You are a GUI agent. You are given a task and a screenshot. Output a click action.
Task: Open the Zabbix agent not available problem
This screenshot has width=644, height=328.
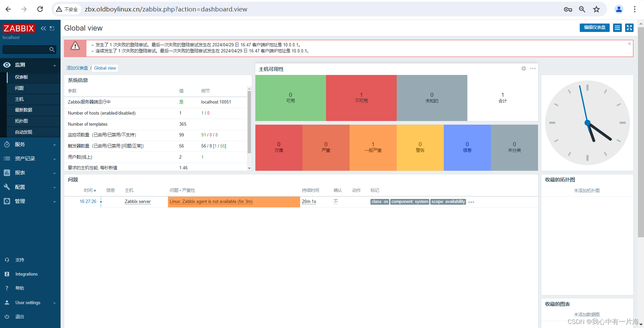[211, 202]
